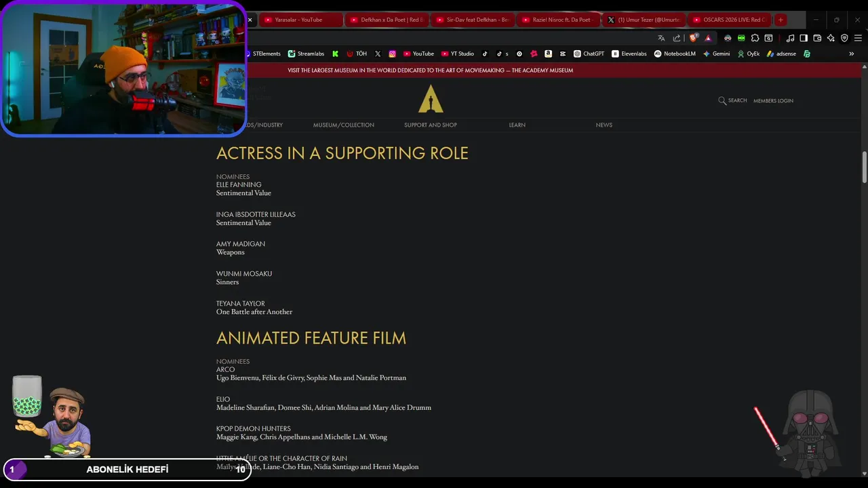The height and width of the screenshot is (488, 868).
Task: Click AMY MADIGAN nominee name
Action: [241, 244]
